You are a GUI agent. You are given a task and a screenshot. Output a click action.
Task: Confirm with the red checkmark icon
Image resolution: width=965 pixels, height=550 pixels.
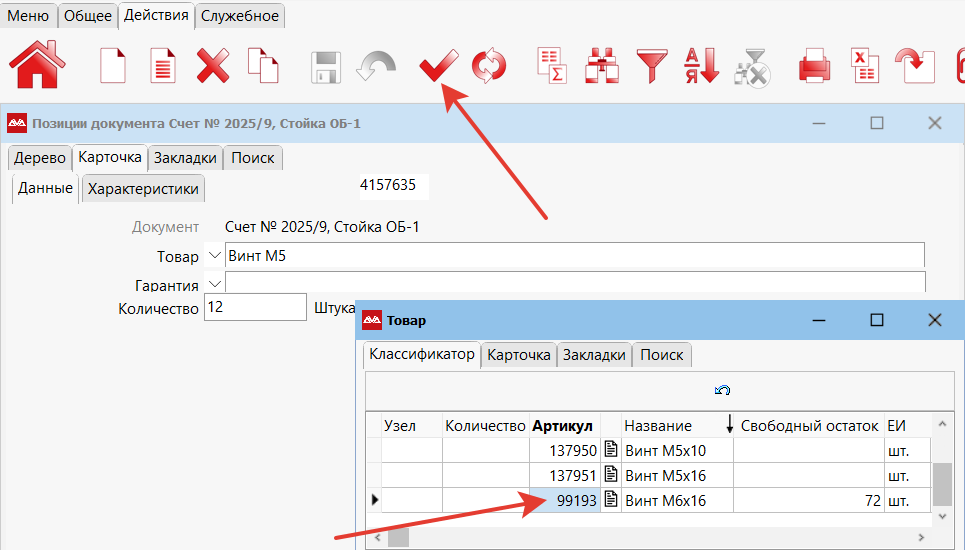pyautogui.click(x=438, y=67)
